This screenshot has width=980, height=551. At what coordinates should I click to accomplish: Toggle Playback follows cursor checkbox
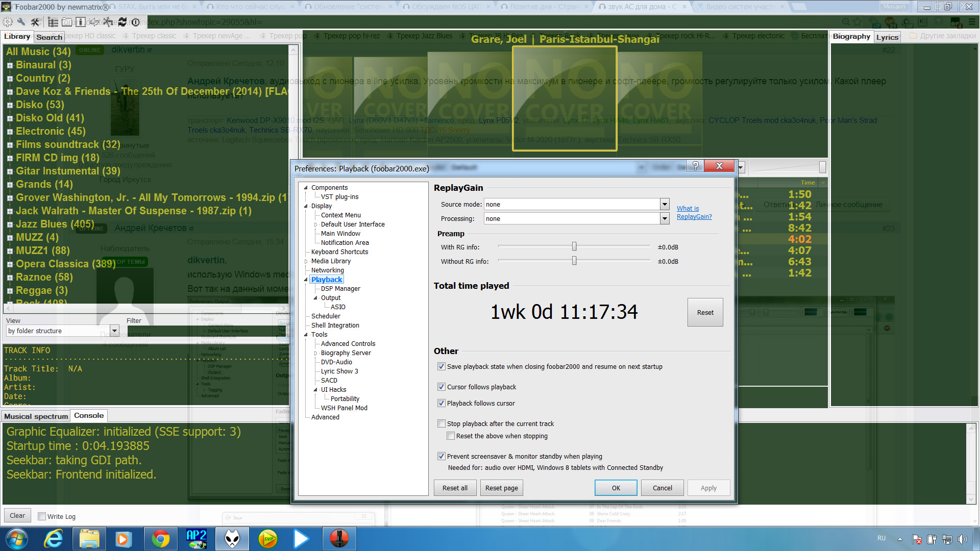click(442, 403)
